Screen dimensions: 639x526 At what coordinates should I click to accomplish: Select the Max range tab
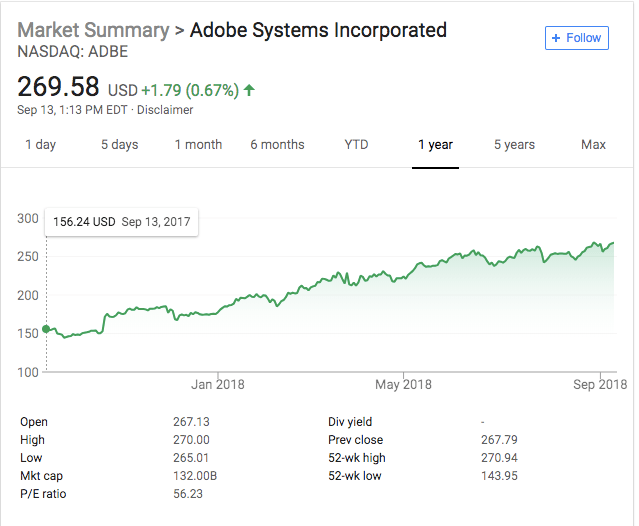[x=593, y=145]
